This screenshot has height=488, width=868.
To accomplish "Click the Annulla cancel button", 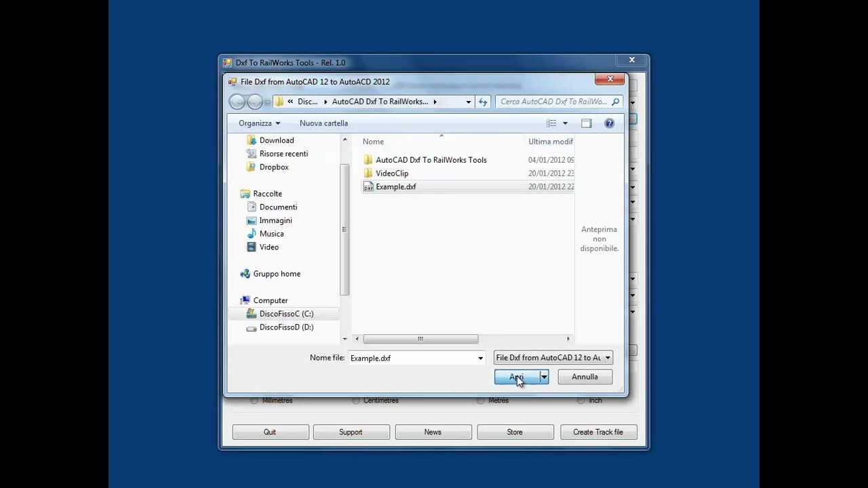I will pyautogui.click(x=585, y=377).
